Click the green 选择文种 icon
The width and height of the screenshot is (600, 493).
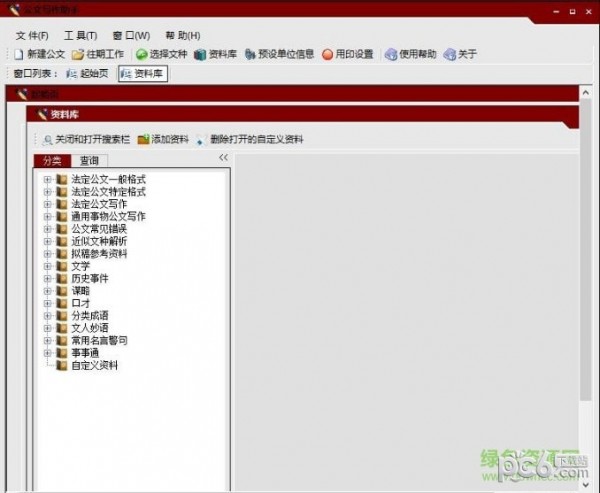point(142,55)
